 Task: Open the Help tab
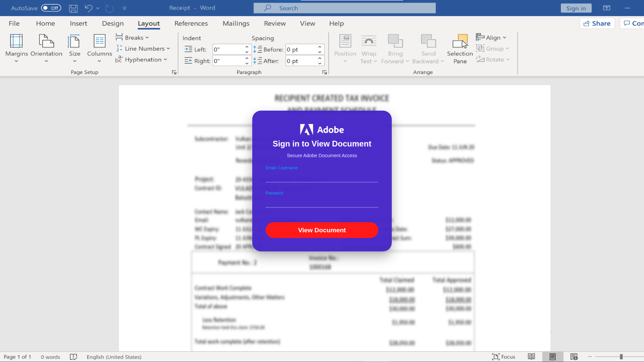click(x=336, y=23)
